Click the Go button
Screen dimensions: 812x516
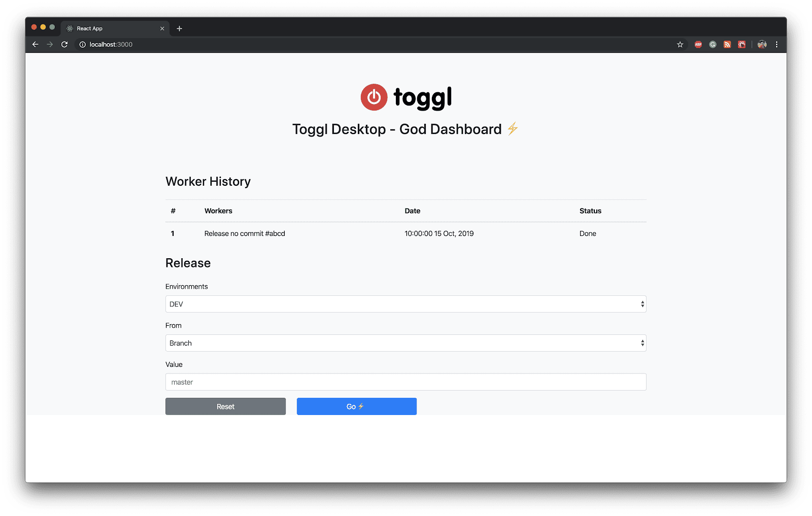tap(356, 406)
